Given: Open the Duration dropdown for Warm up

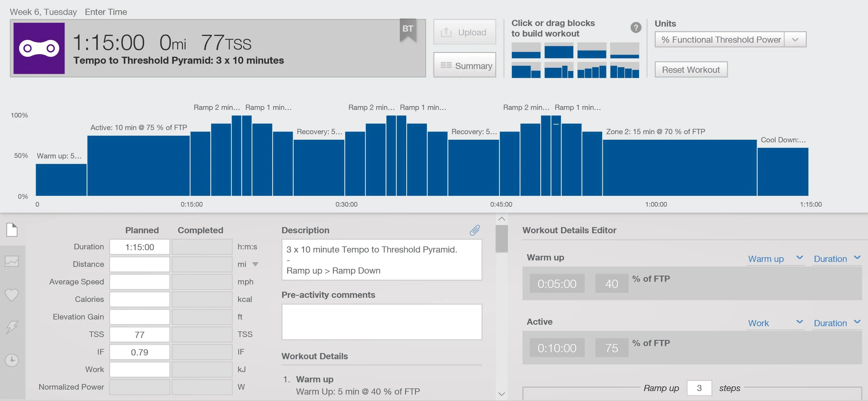Looking at the screenshot, I should tap(837, 259).
